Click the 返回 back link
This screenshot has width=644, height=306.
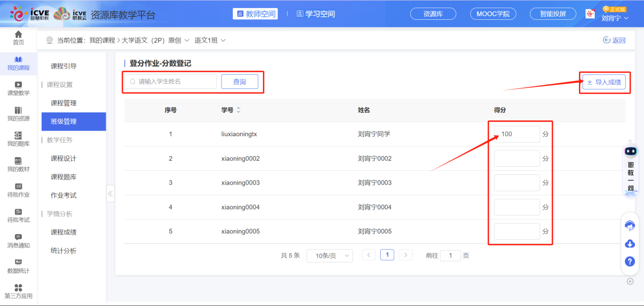[614, 40]
